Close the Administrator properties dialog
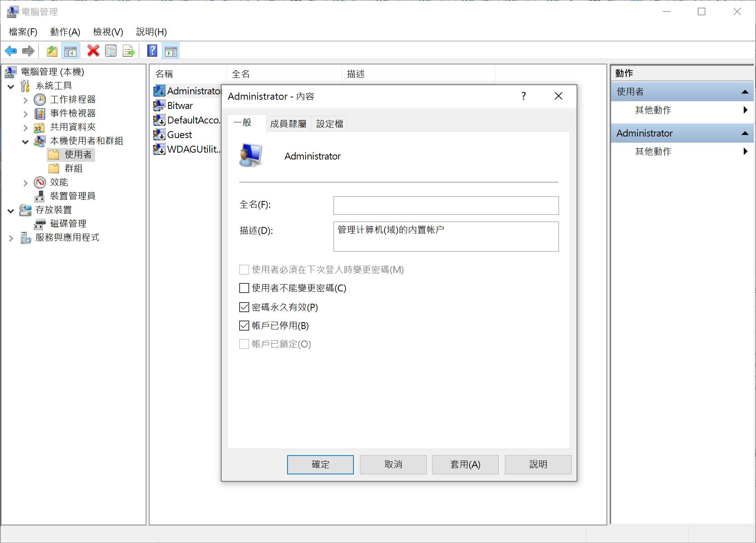The image size is (756, 543). 559,96
